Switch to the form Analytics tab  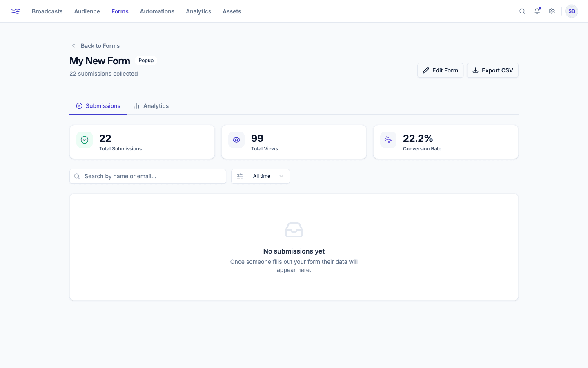click(151, 106)
